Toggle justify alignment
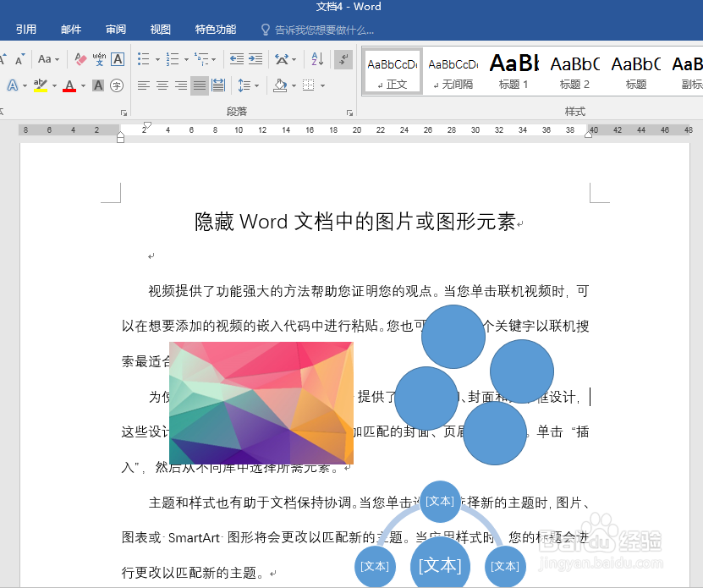Screen dimensions: 703x588 200,85
